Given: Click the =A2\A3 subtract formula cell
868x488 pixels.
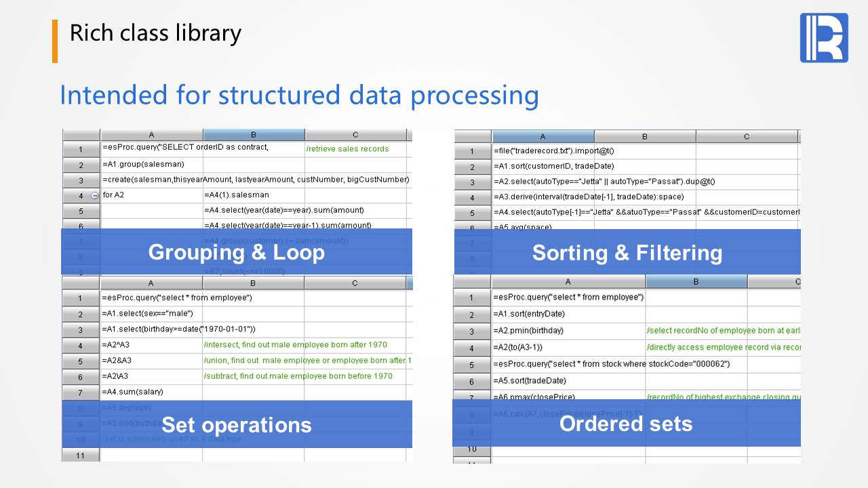Looking at the screenshot, I should [151, 376].
